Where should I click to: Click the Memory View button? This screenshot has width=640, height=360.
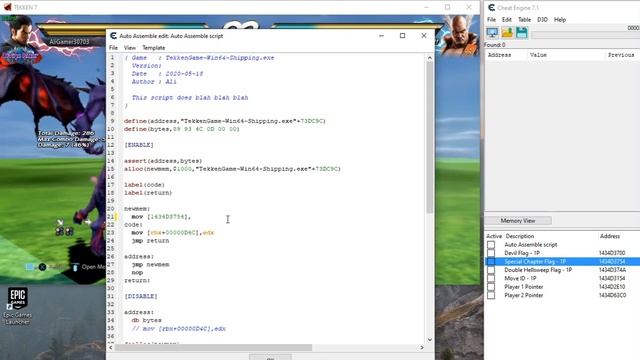(518, 221)
